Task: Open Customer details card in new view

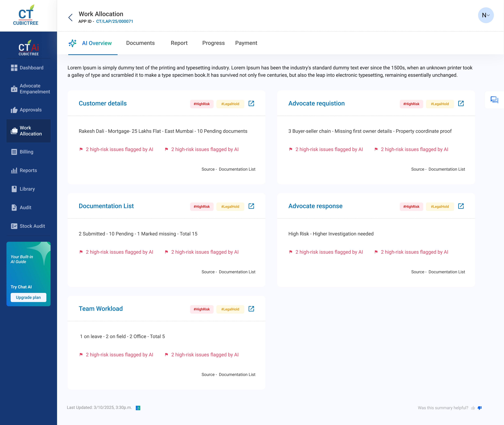Action: [251, 103]
